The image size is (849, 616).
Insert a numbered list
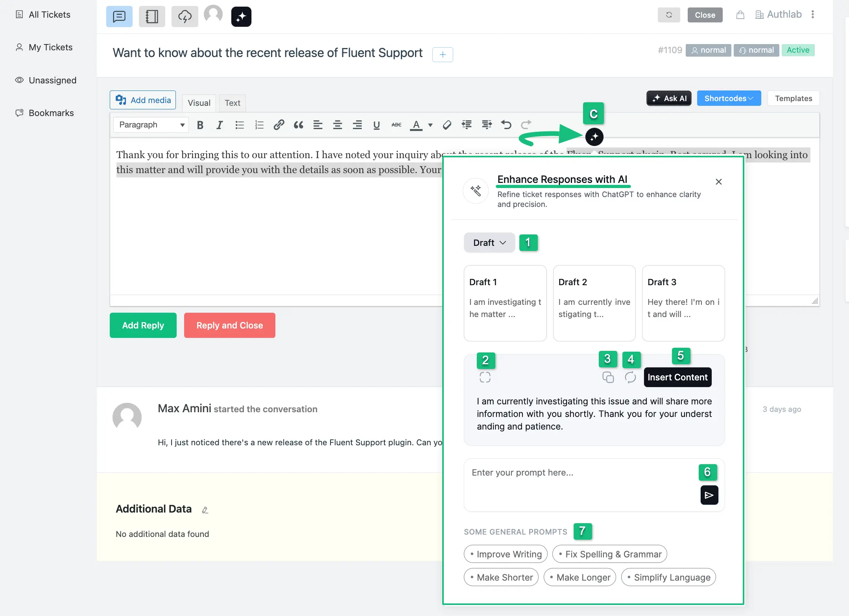259,125
